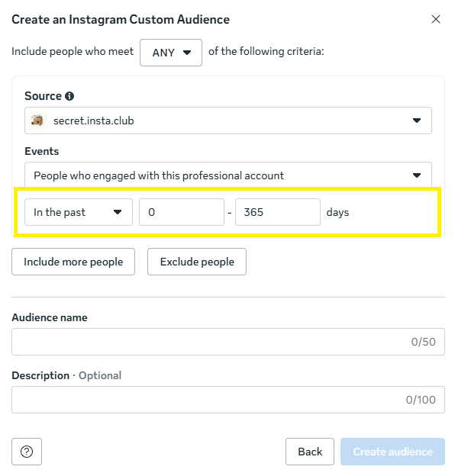455x476 pixels.
Task: Click the 'Create an Instagram Custom Audience' title
Action: [x=121, y=19]
